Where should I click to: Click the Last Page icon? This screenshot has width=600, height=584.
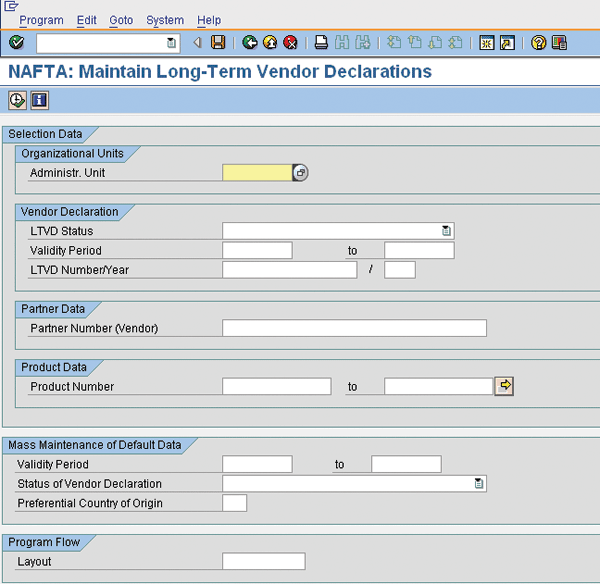pos(455,42)
